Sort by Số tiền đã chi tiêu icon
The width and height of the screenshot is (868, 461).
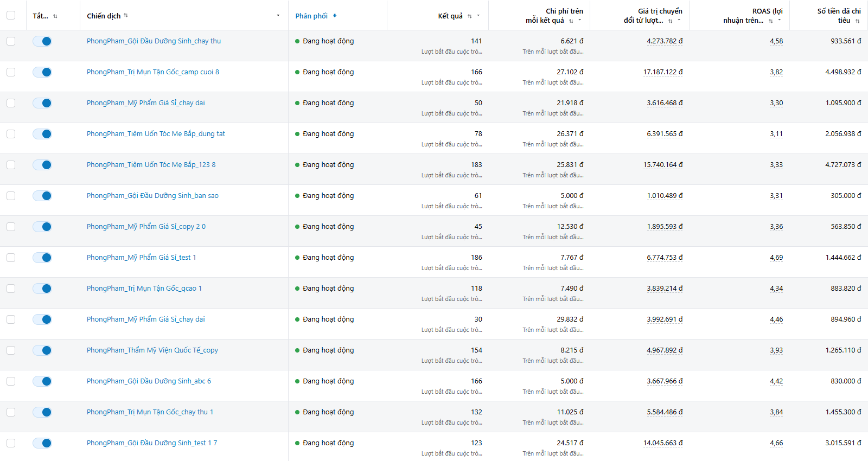tap(858, 21)
